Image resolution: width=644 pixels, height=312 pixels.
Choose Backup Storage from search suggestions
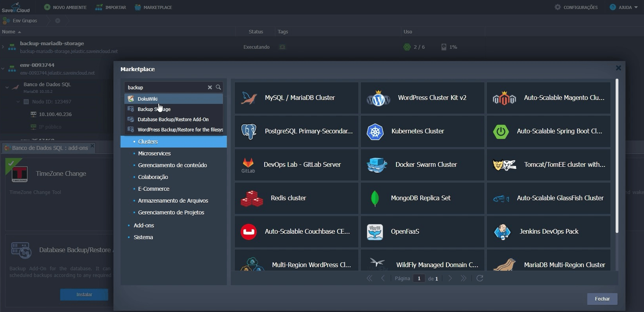click(x=174, y=109)
